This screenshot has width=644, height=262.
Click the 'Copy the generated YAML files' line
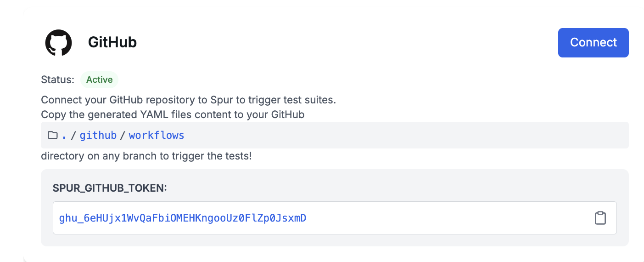[173, 115]
